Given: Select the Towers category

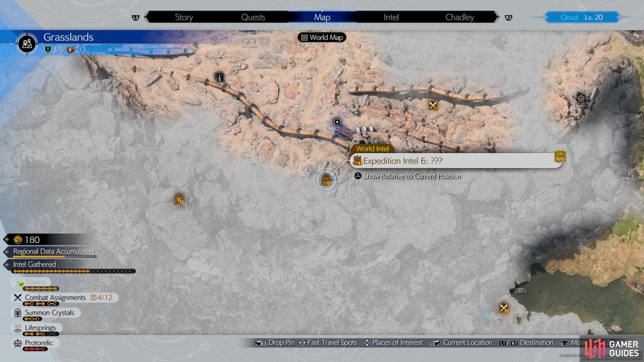Looking at the screenshot, I should coord(32,283).
